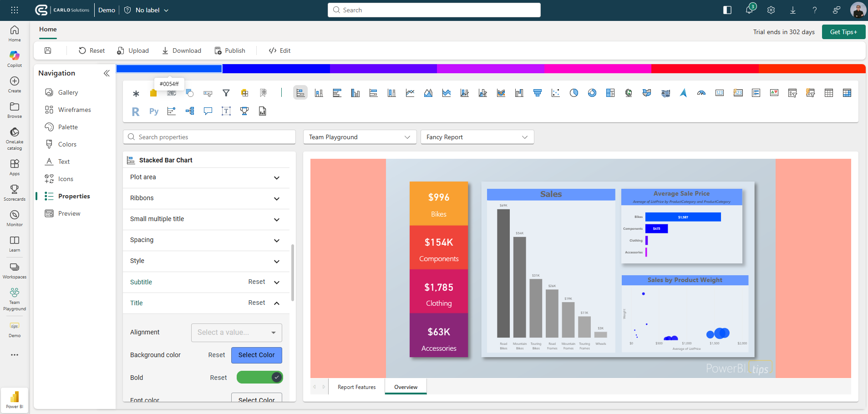Image resolution: width=868 pixels, height=414 pixels.
Task: Add a Python visual
Action: click(x=153, y=111)
